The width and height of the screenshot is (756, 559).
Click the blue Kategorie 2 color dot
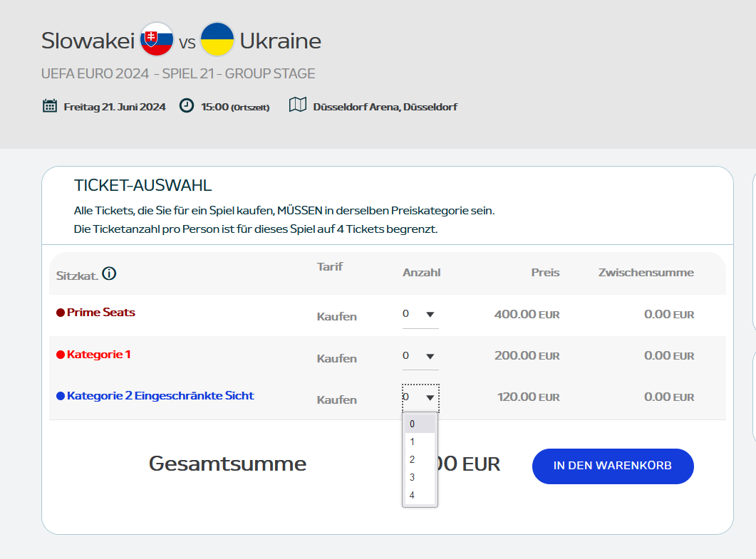pyautogui.click(x=61, y=396)
